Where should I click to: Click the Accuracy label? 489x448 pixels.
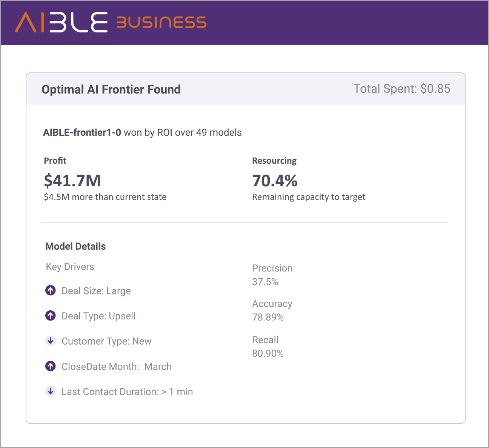tap(272, 304)
